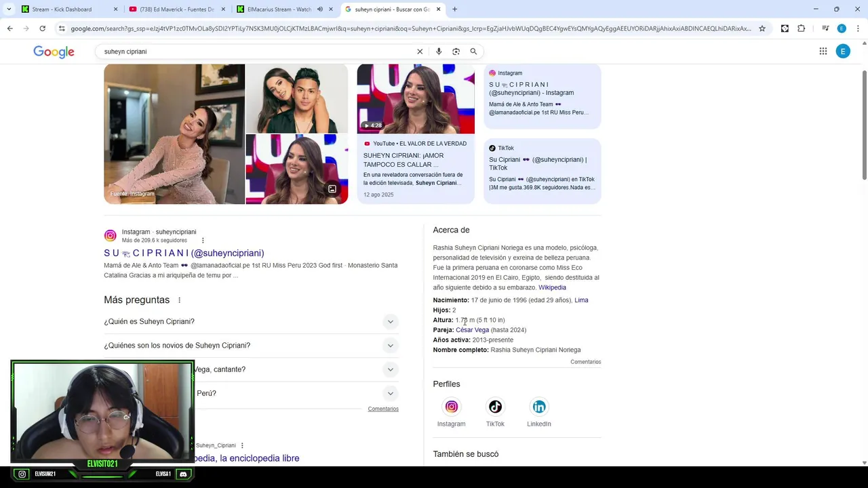Open LinkedIn profile icon under Perfiles
This screenshot has width=868, height=488.
[539, 407]
